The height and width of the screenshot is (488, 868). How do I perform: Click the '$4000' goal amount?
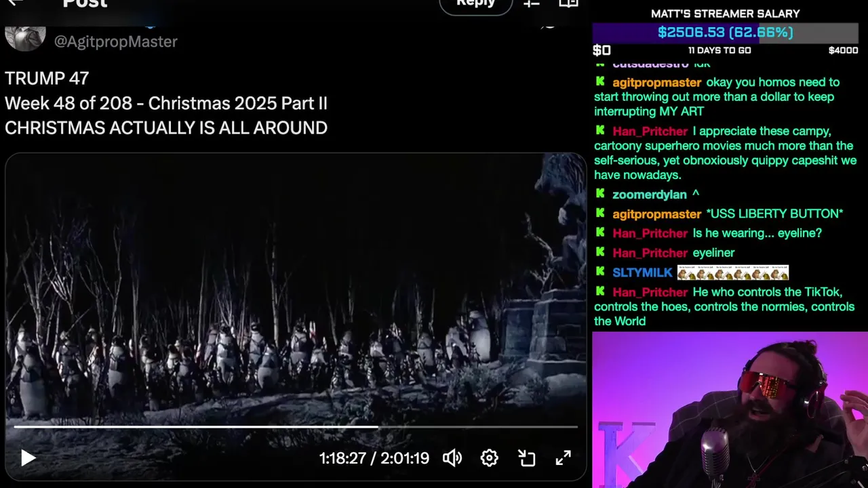[x=843, y=50]
